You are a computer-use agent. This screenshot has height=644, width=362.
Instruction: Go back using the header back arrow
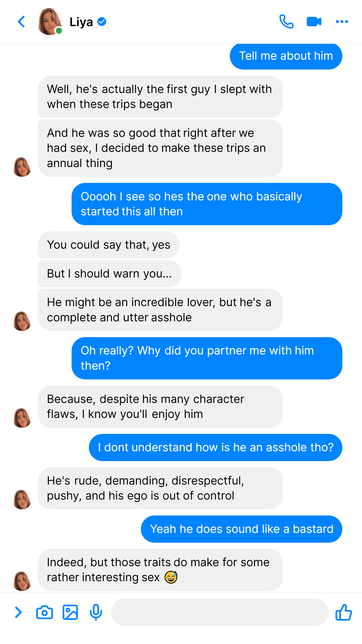pos(21,22)
